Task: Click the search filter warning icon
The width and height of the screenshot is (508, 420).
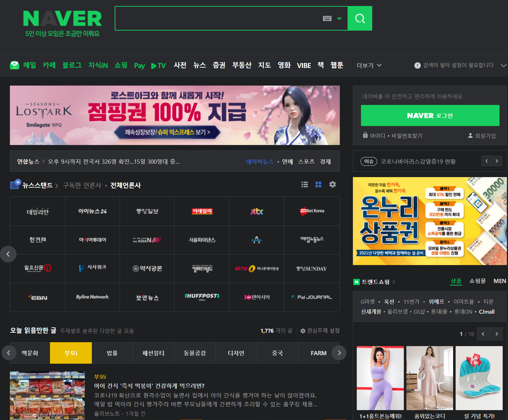Action: (418, 65)
